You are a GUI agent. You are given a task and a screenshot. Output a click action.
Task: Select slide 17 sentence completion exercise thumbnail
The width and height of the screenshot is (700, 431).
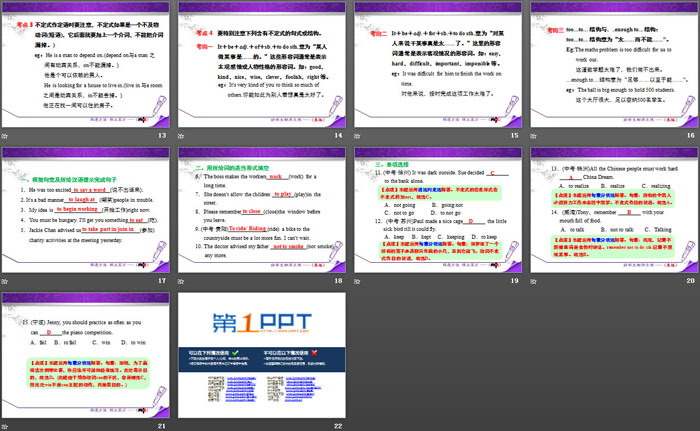(85, 210)
